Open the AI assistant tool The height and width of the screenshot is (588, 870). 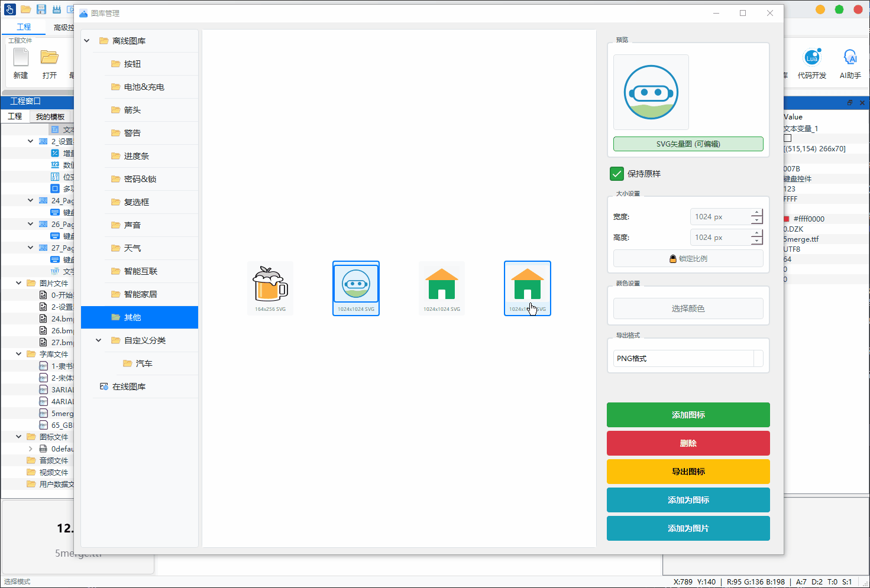850,63
